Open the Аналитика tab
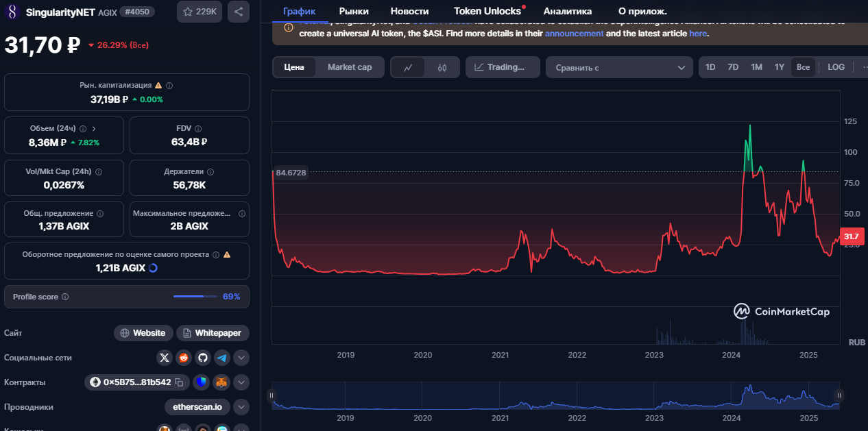The image size is (868, 431). click(x=568, y=11)
